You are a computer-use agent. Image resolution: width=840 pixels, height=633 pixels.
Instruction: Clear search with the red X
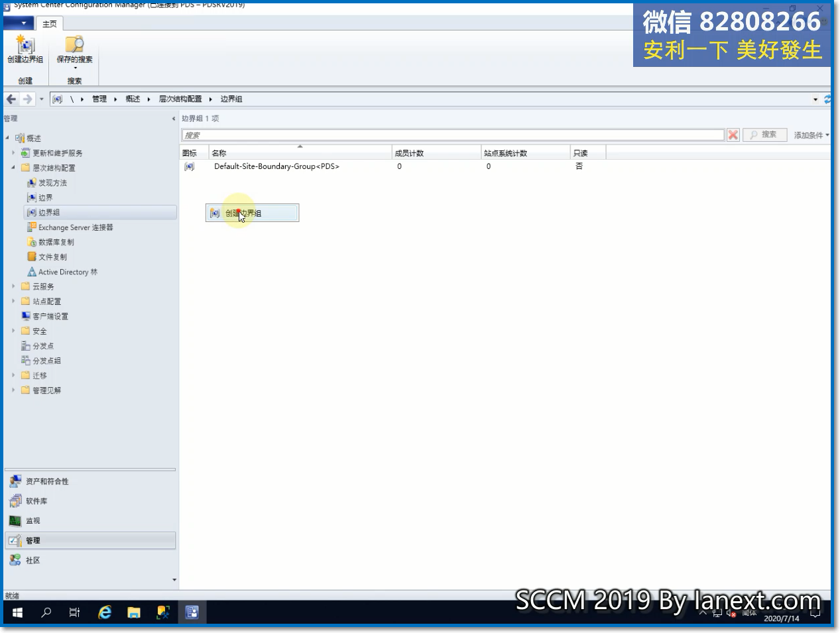(733, 135)
